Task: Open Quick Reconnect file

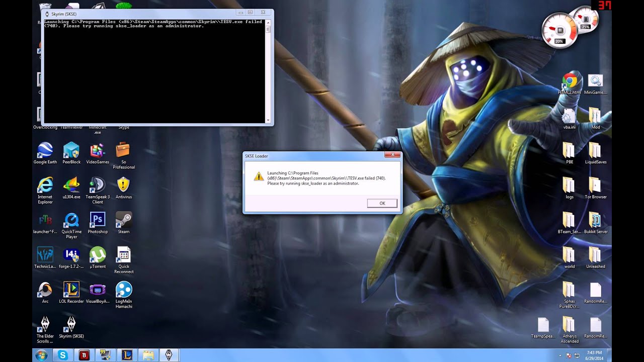Action: pyautogui.click(x=124, y=260)
